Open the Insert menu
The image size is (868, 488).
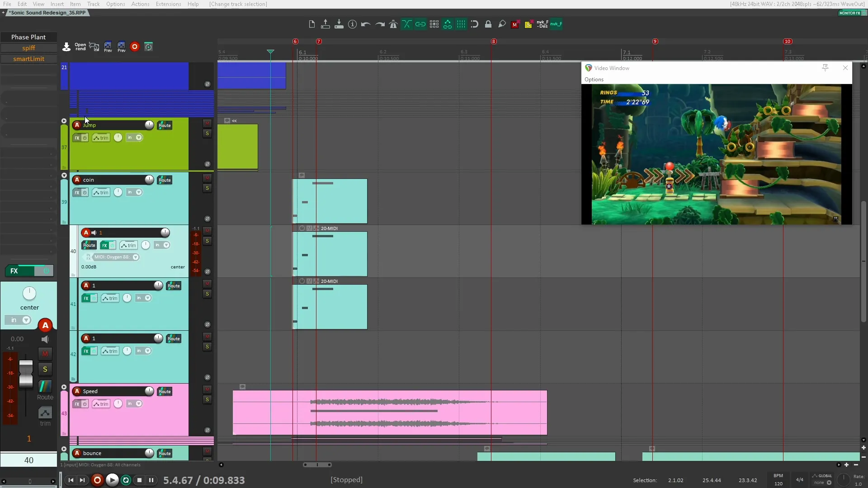(57, 4)
